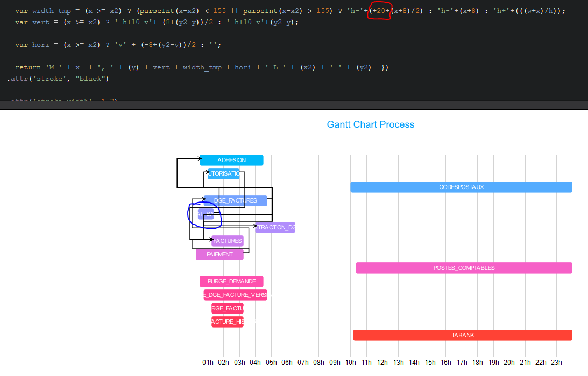588x376 pixels.
Task: Select the CODESPOSTAUX blue bar
Action: pos(461,187)
